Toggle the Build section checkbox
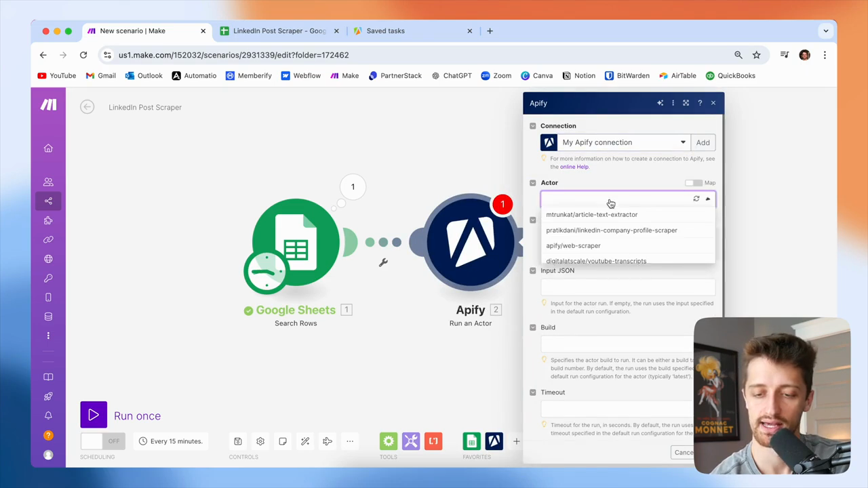Image resolution: width=868 pixels, height=488 pixels. point(533,327)
